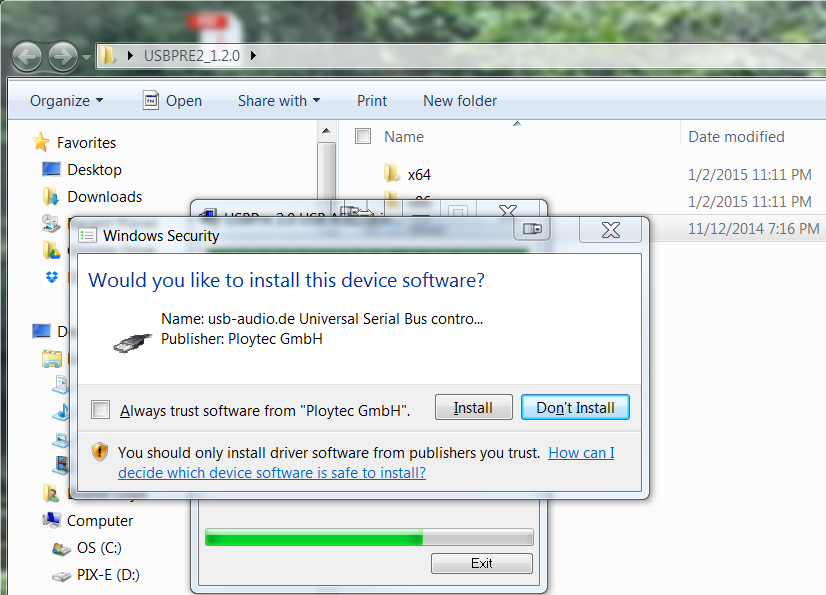Click Print in Explorer toolbar
This screenshot has height=595, width=826.
coord(372,101)
